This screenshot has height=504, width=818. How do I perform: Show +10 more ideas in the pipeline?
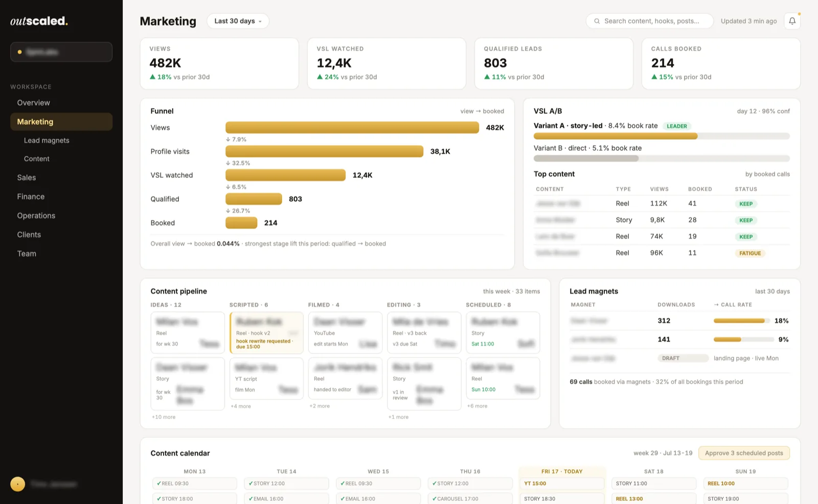[x=164, y=417]
